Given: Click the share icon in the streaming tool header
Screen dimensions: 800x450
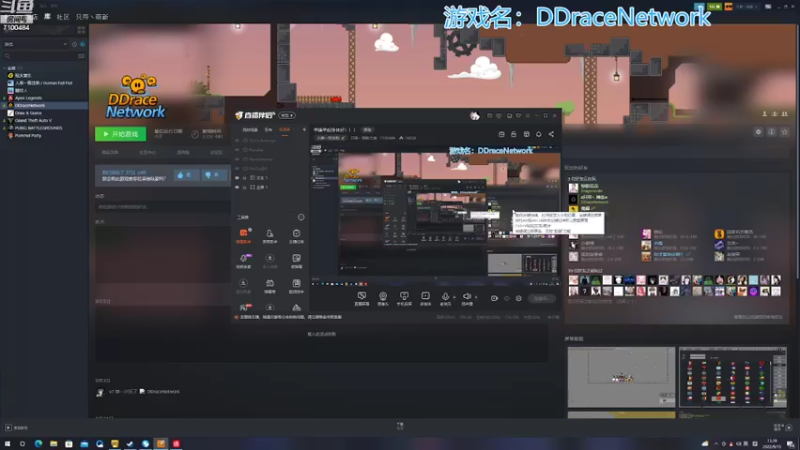Looking at the screenshot, I should pos(551,134).
